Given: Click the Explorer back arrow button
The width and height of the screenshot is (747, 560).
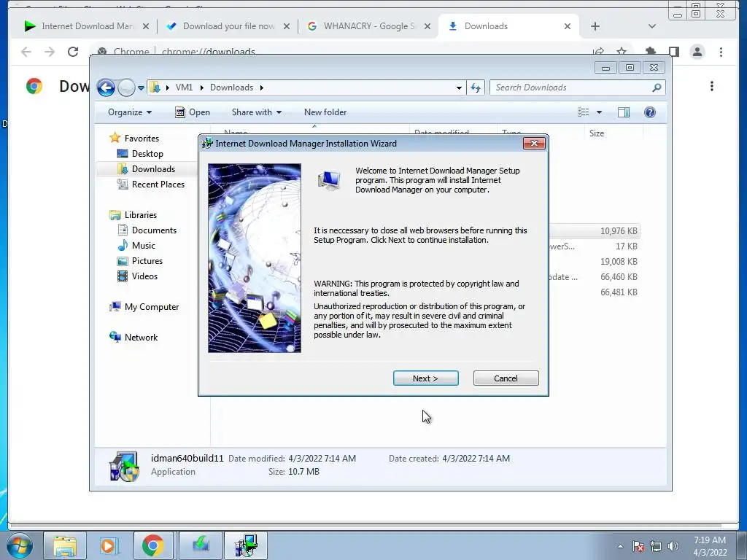Looking at the screenshot, I should click(106, 87).
